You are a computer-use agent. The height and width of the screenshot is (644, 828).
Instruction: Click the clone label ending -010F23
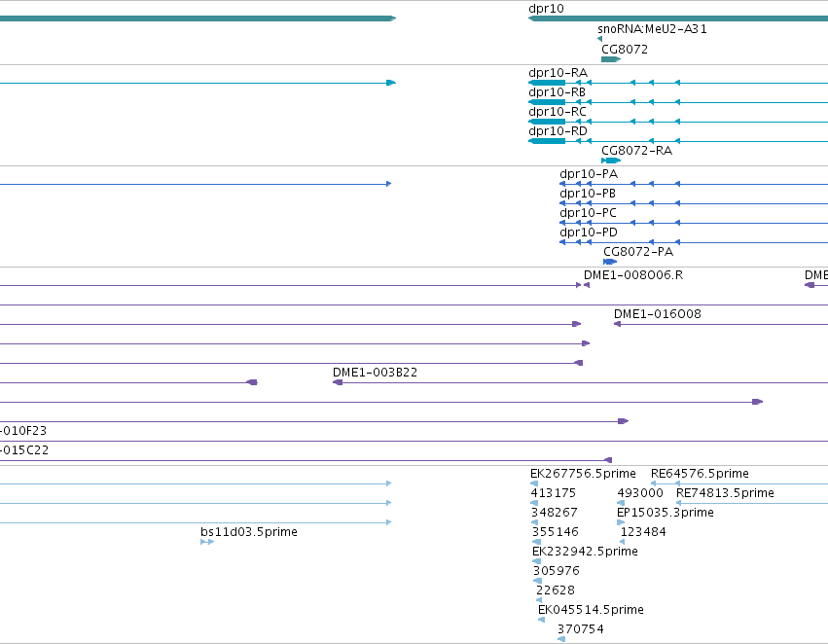pyautogui.click(x=23, y=431)
